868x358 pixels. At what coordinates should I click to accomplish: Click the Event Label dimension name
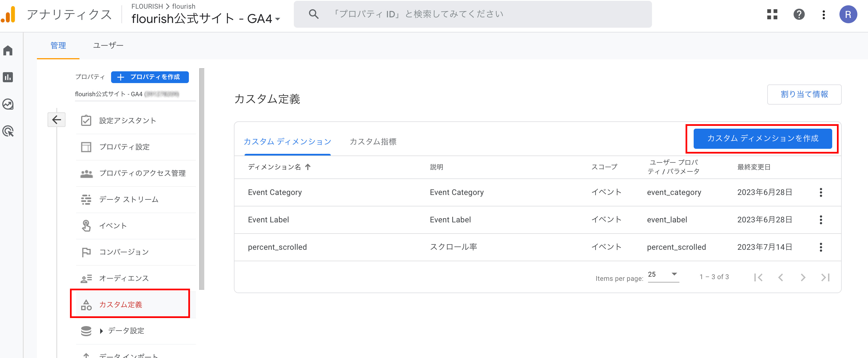coord(268,220)
